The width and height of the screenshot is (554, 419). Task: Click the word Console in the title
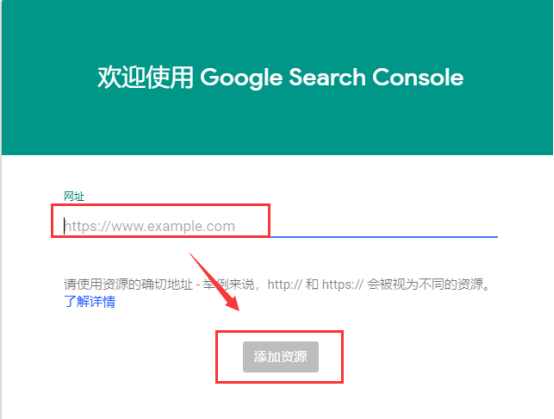click(418, 77)
